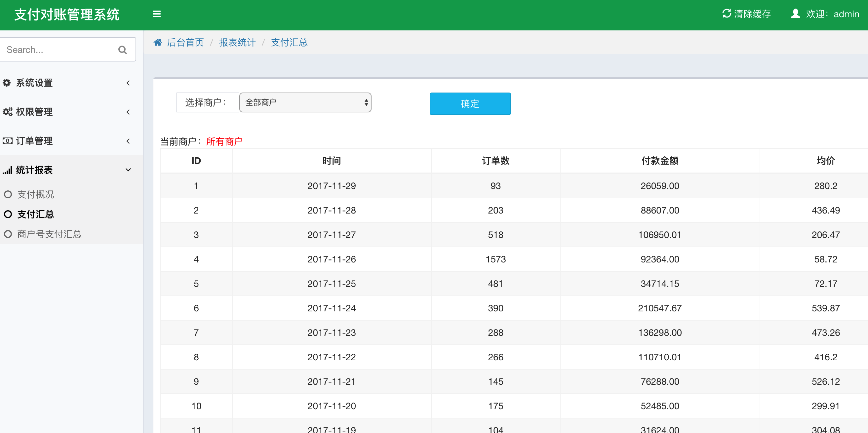Click the 报表统计 breadcrumb link
The image size is (868, 433).
tap(237, 42)
